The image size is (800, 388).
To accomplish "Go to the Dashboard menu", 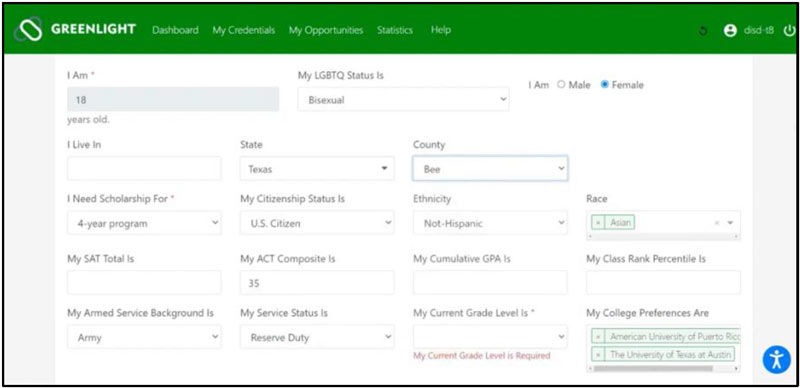I will (175, 30).
